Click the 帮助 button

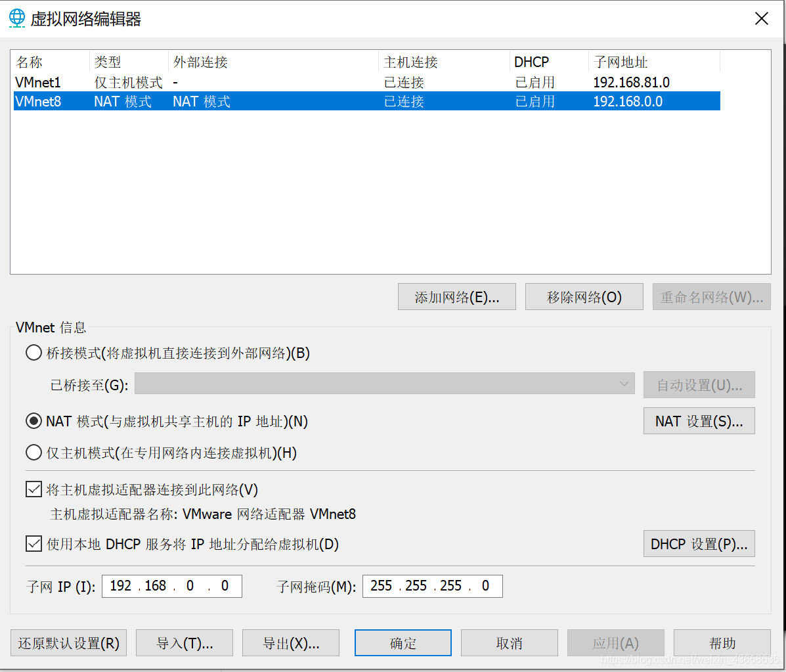pyautogui.click(x=722, y=643)
